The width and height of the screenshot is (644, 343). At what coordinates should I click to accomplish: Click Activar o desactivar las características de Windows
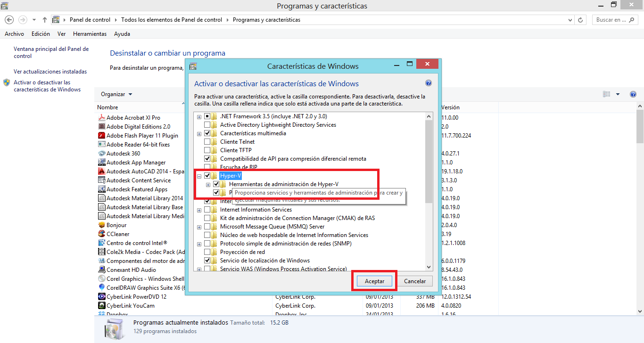(47, 86)
